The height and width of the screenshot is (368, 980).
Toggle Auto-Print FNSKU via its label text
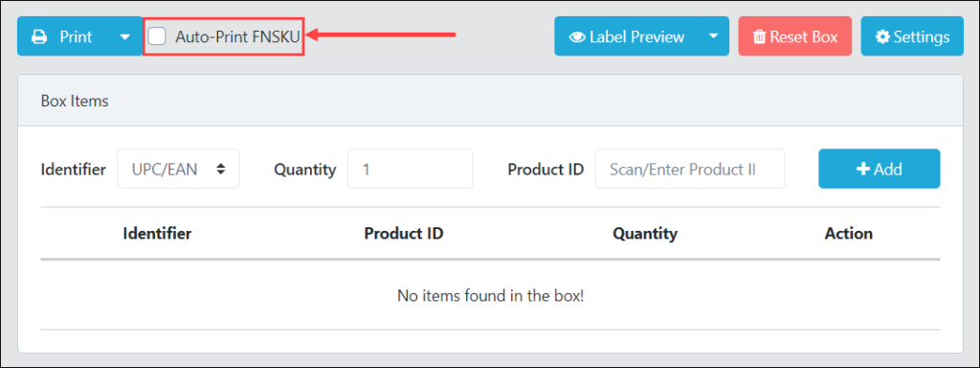[x=237, y=37]
